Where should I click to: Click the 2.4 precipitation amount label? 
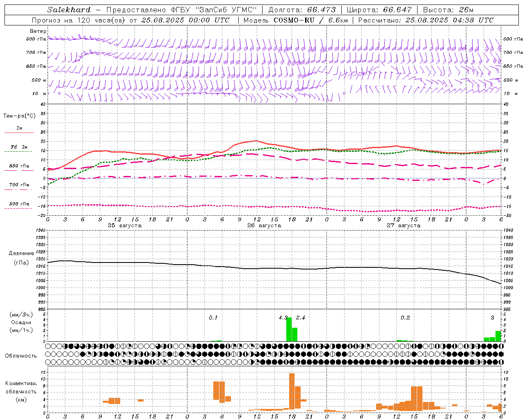click(301, 317)
